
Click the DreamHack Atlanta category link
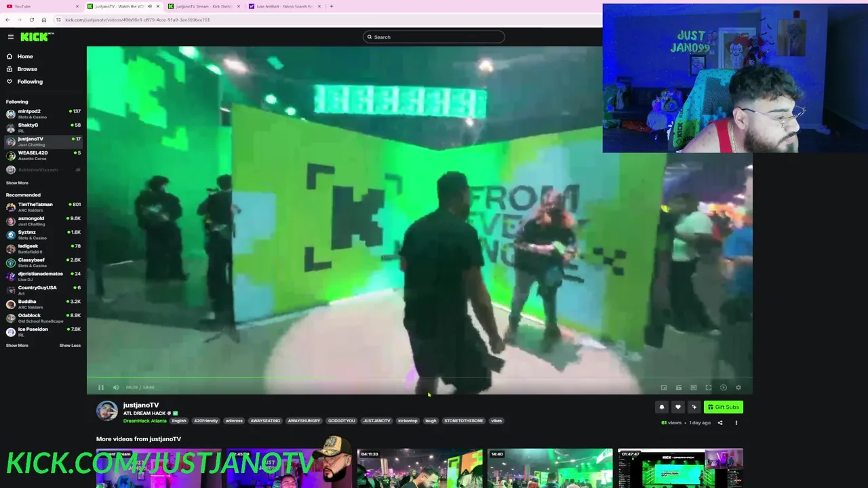click(144, 421)
